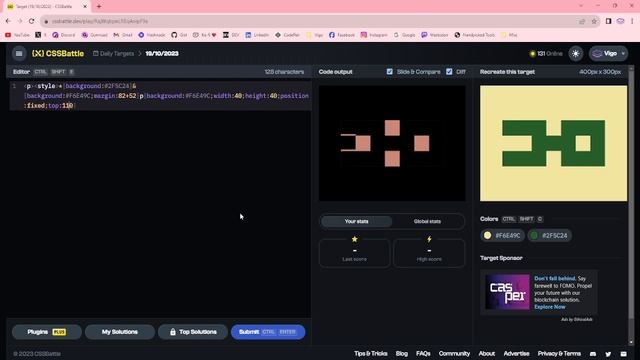Open the YouTube bookmark

pyautogui.click(x=18, y=35)
